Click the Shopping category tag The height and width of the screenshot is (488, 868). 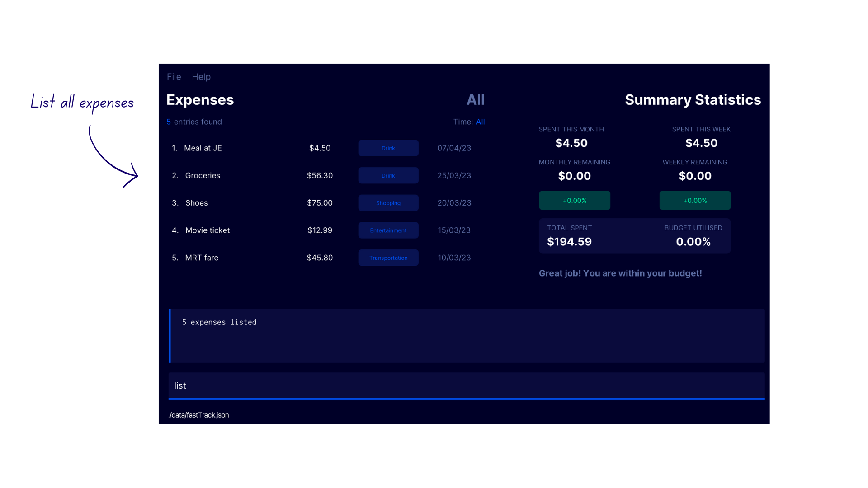click(388, 203)
